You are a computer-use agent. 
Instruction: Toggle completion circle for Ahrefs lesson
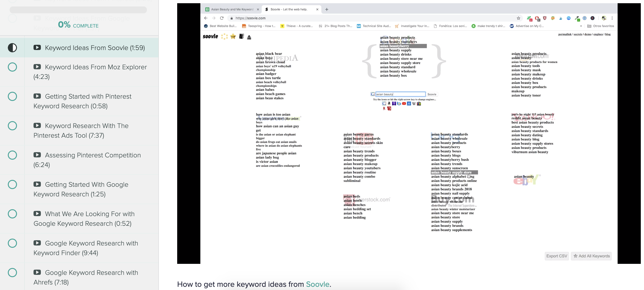tap(12, 272)
